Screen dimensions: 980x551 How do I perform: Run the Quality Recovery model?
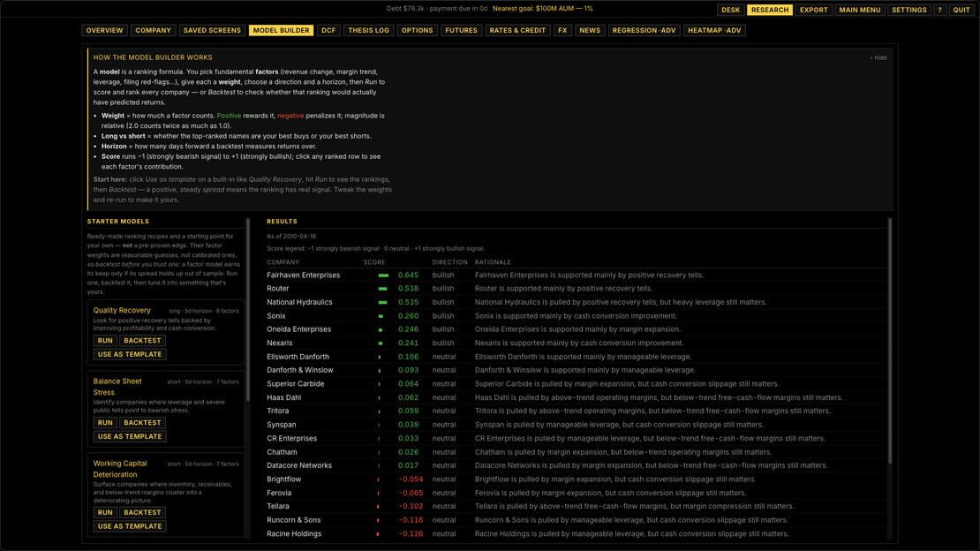pyautogui.click(x=105, y=341)
